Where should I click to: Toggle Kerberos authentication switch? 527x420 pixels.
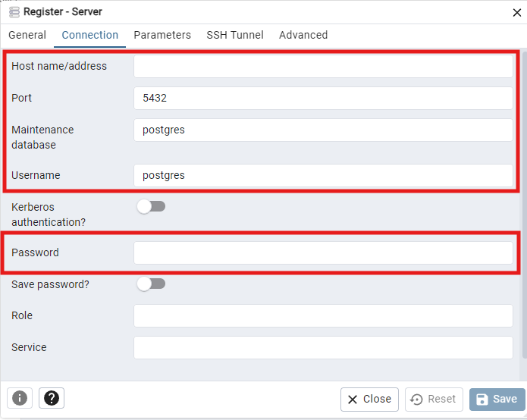click(151, 207)
